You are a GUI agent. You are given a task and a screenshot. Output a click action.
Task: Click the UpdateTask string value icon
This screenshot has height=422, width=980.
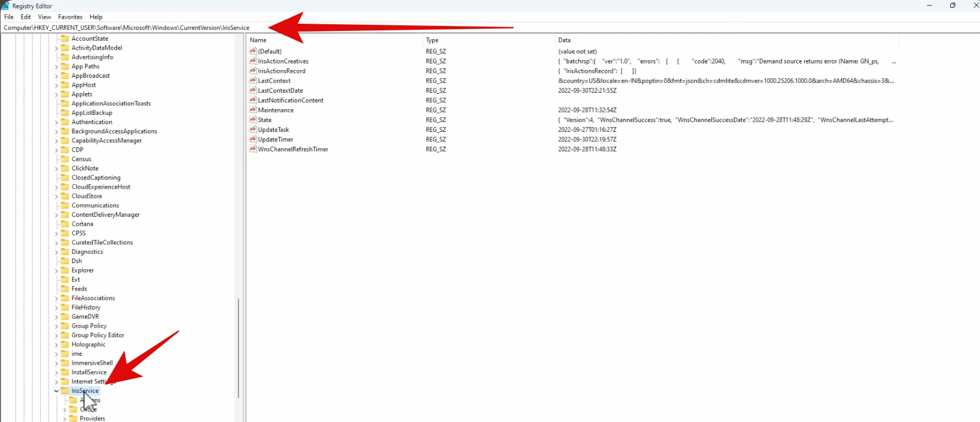pyautogui.click(x=253, y=130)
